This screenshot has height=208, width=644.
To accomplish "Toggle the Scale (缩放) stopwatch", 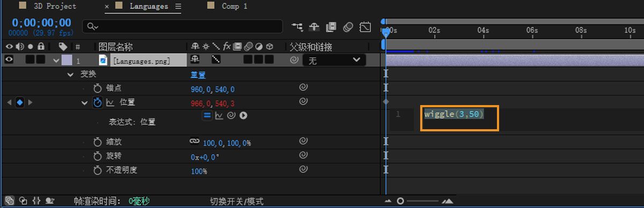I will pyautogui.click(x=98, y=142).
